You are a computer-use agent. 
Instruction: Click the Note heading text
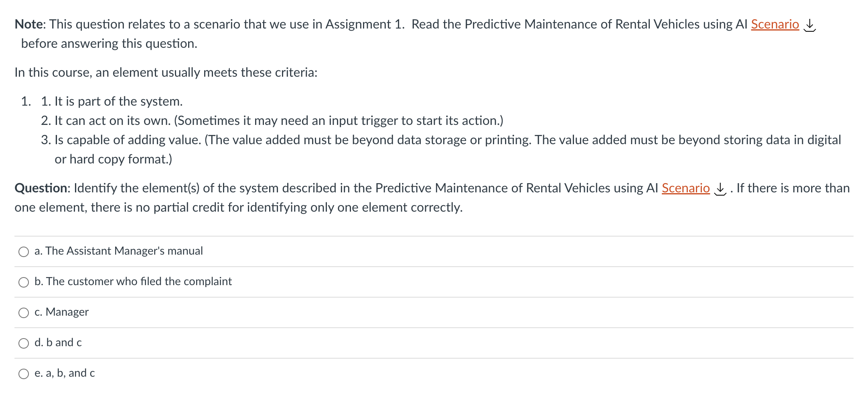click(28, 24)
